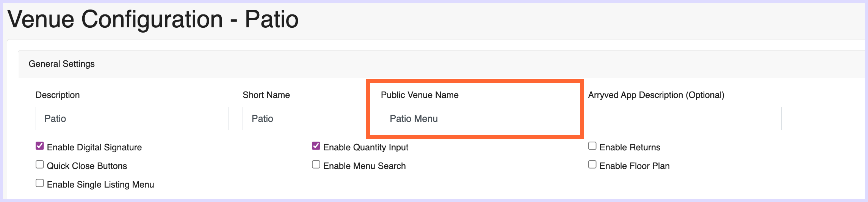This screenshot has height=202, width=868.
Task: Tick the Quick Close Buttons checkbox
Action: 40,164
